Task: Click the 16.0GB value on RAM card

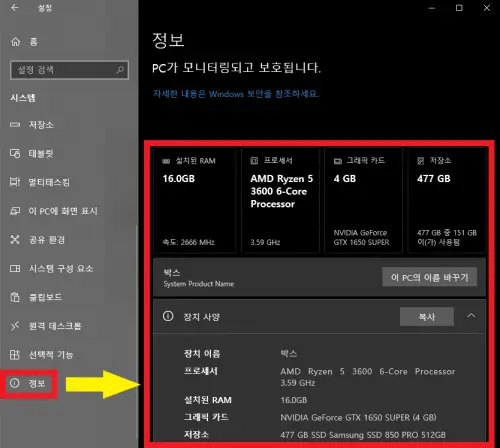Action: tap(179, 179)
